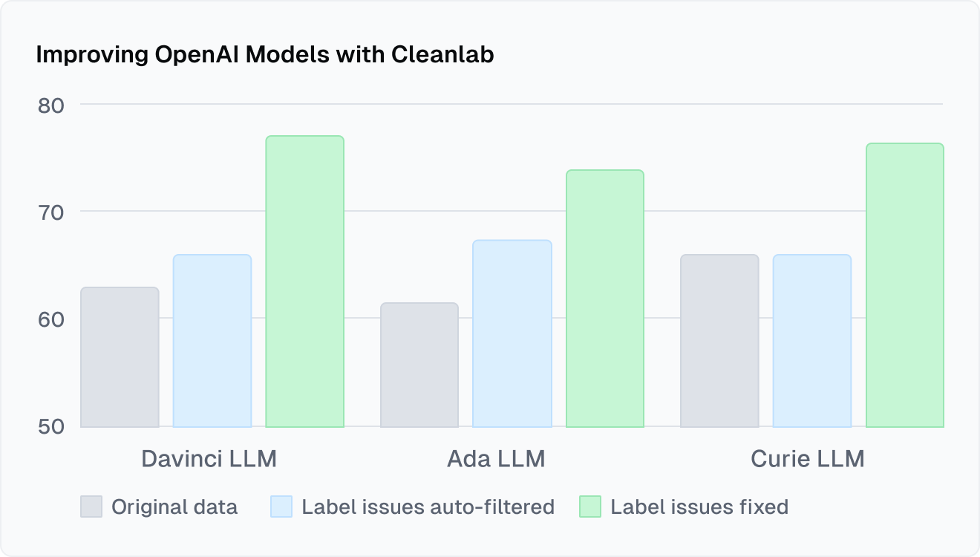The width and height of the screenshot is (980, 557).
Task: Click the Davinci LLM blue auto-filtered bar
Action: (x=212, y=341)
